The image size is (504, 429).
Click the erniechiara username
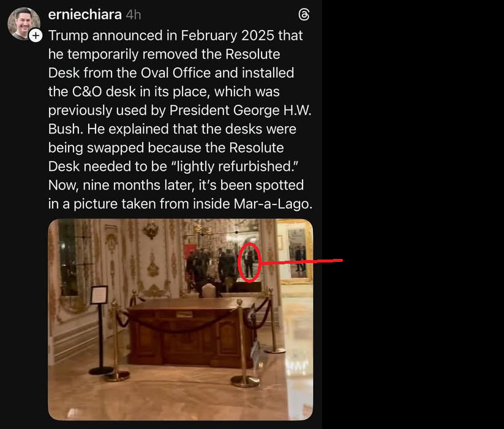tap(85, 15)
